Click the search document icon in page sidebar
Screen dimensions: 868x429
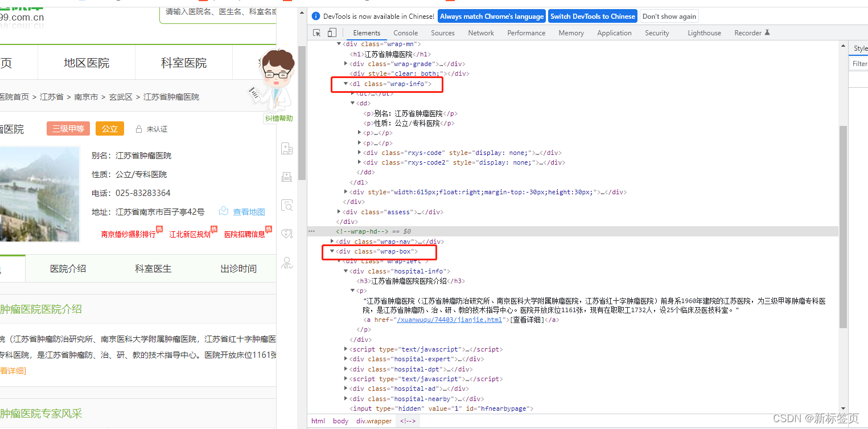click(287, 205)
